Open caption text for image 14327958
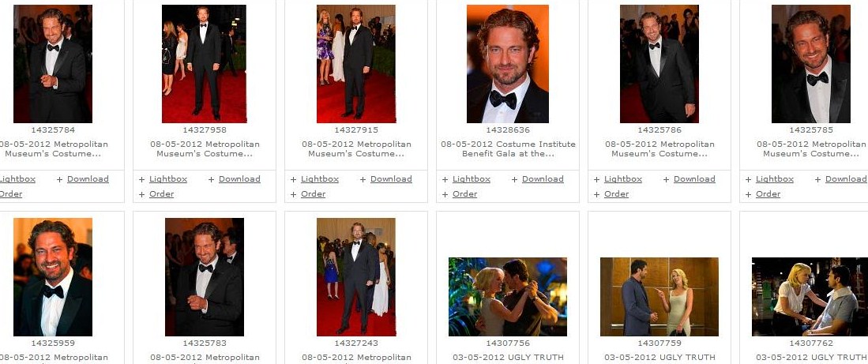 coord(205,148)
